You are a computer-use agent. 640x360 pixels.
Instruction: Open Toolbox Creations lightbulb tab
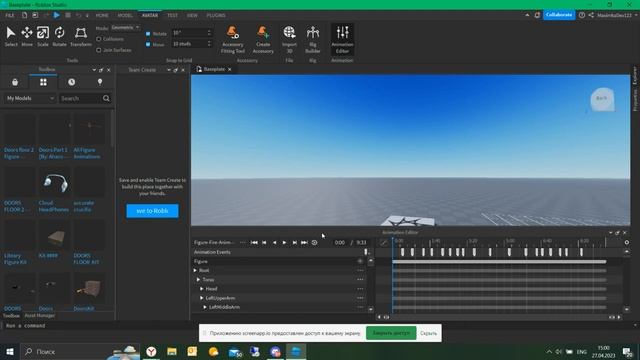(100, 82)
